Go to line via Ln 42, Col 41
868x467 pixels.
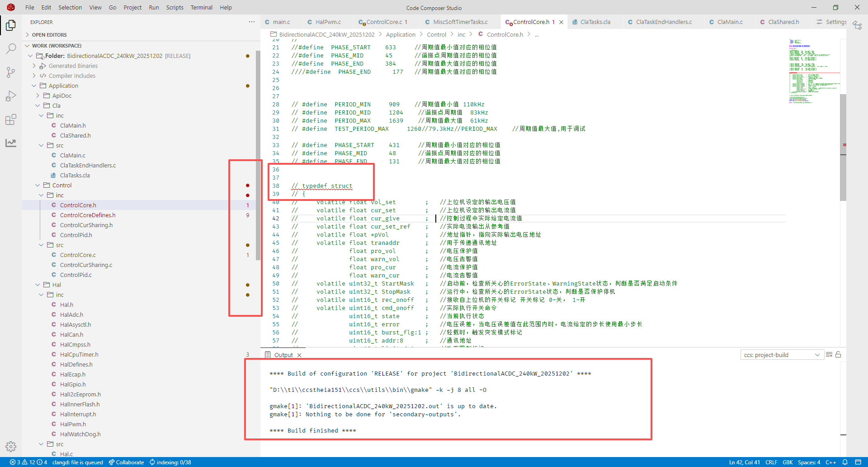click(x=744, y=462)
